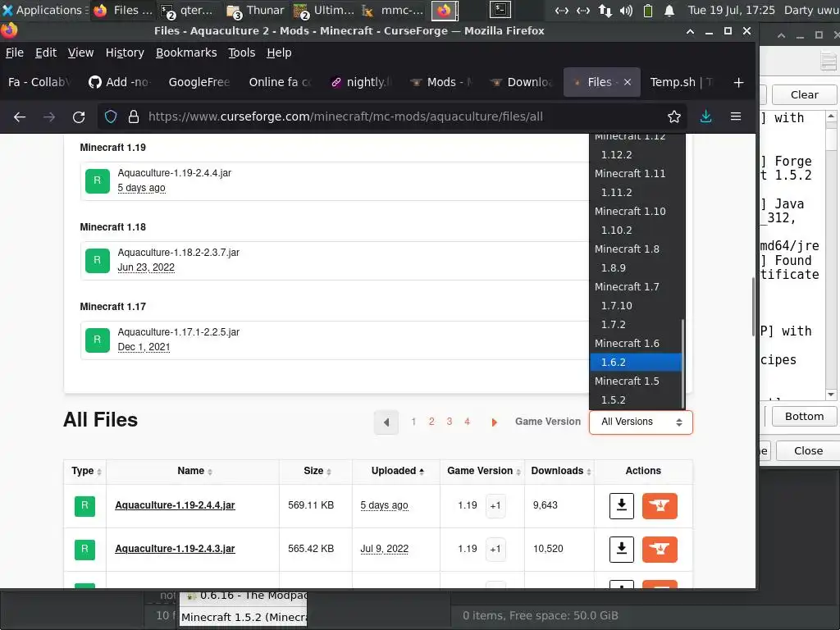Open the Game Version All Versions dropdown
Screen dimensions: 840x630
click(641, 422)
